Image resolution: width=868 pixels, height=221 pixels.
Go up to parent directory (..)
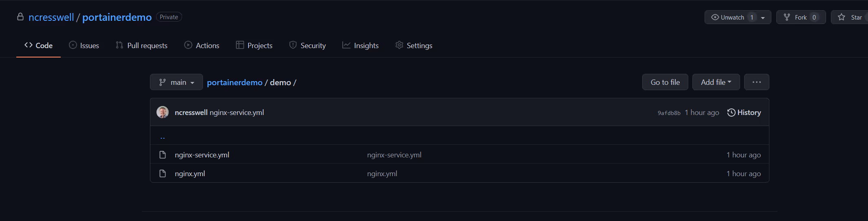coord(163,137)
